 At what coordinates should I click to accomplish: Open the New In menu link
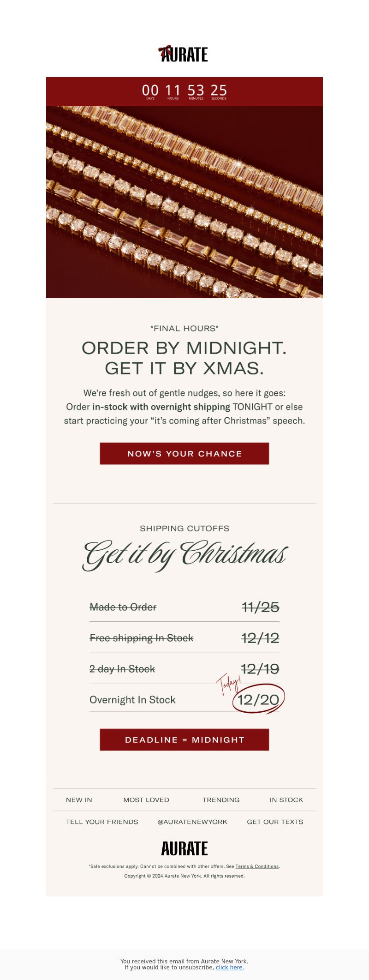tap(79, 800)
